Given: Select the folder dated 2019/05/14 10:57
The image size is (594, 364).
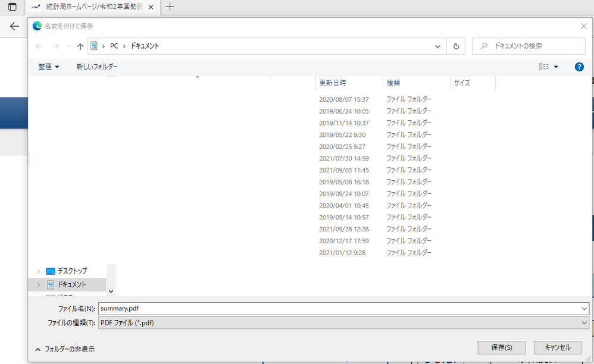Looking at the screenshot, I should point(343,217).
